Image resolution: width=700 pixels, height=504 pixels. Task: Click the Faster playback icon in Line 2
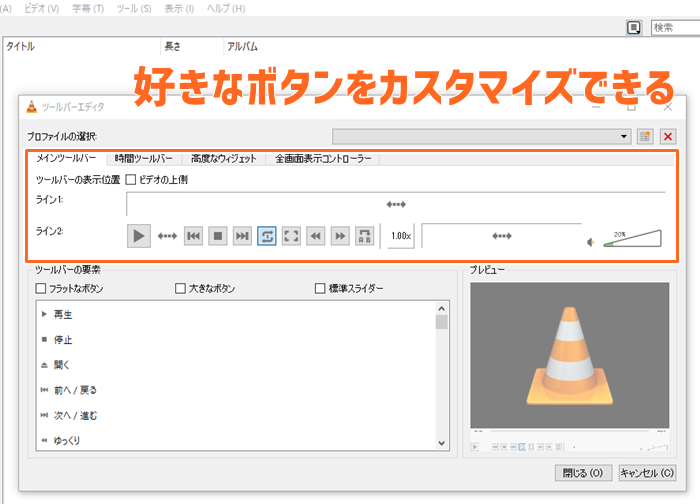point(340,236)
